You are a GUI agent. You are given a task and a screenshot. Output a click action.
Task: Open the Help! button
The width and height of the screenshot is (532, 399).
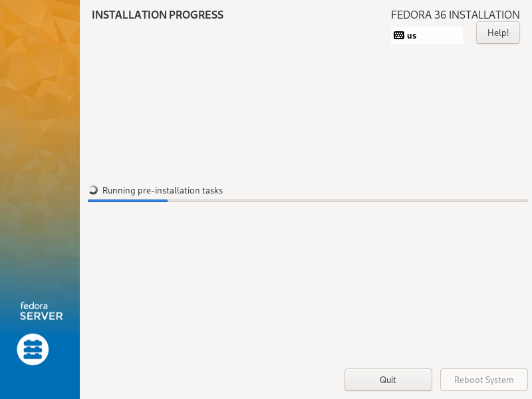497,33
